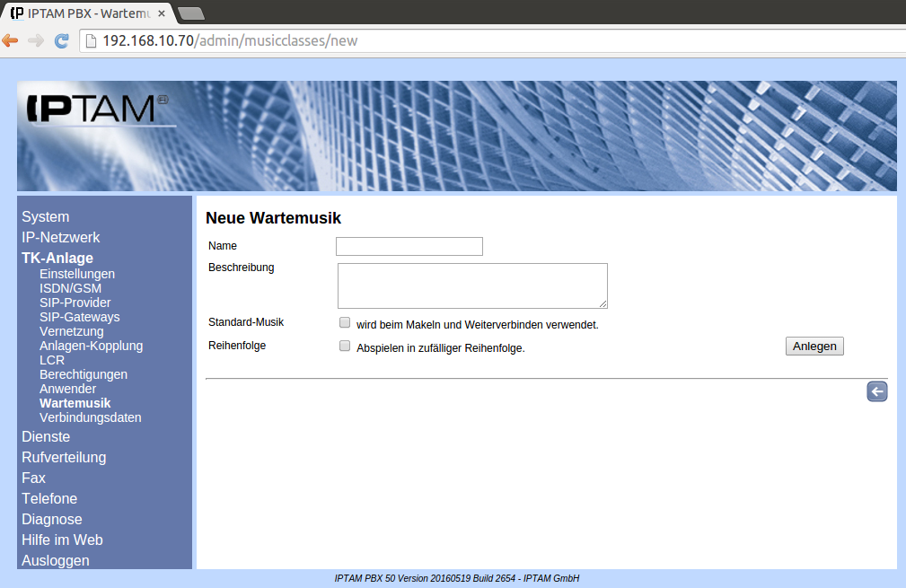Open the Anwender page
Image resolution: width=906 pixels, height=588 pixels.
68,390
